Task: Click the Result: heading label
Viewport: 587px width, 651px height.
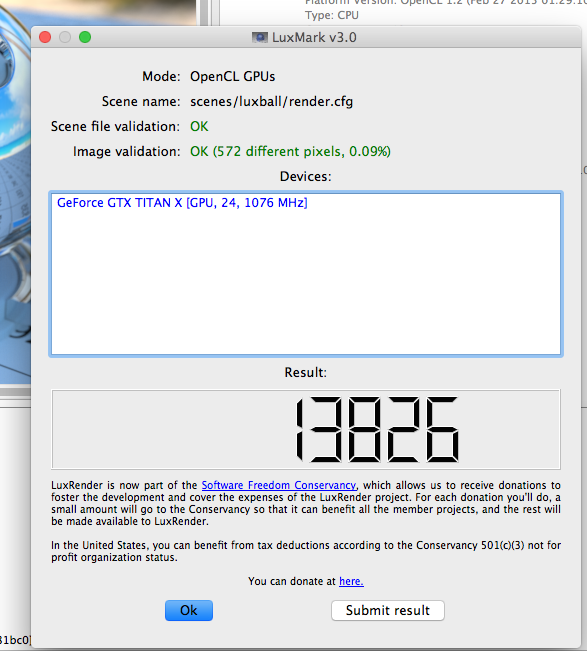Action: click(x=306, y=372)
